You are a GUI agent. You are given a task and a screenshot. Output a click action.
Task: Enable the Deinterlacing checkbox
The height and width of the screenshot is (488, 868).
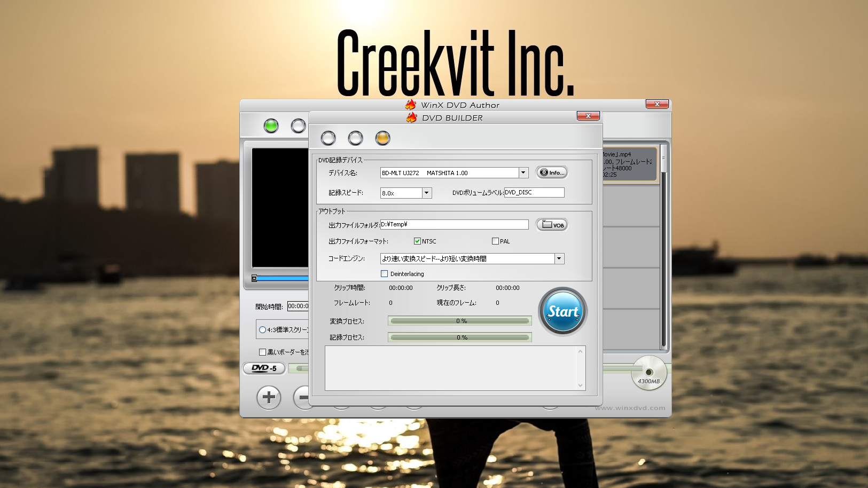click(x=384, y=274)
